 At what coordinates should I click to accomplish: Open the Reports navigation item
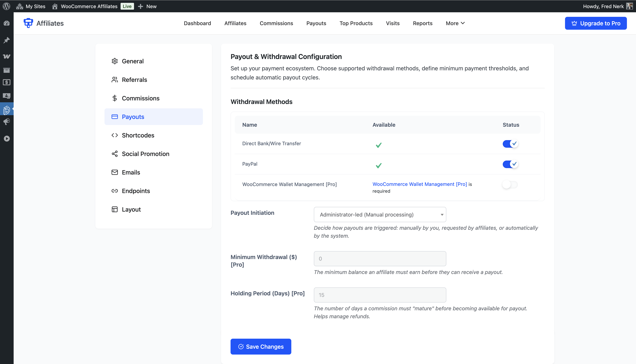[x=422, y=23]
